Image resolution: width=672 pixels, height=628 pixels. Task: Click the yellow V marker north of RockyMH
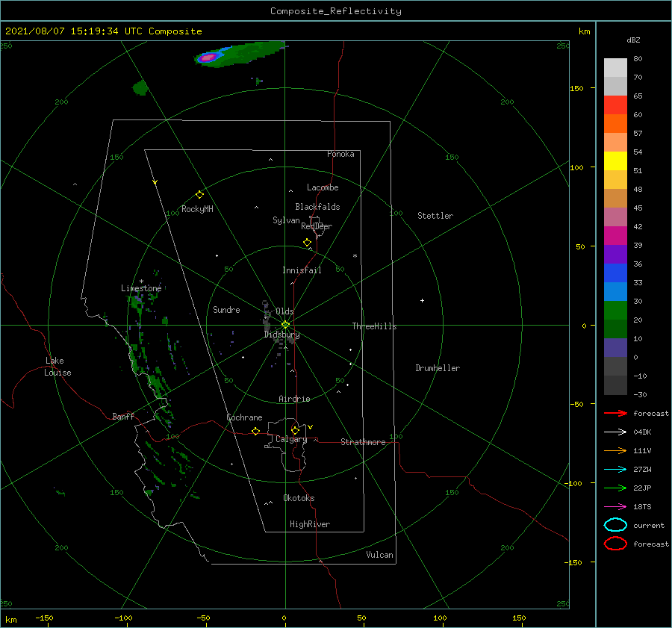pyautogui.click(x=155, y=182)
